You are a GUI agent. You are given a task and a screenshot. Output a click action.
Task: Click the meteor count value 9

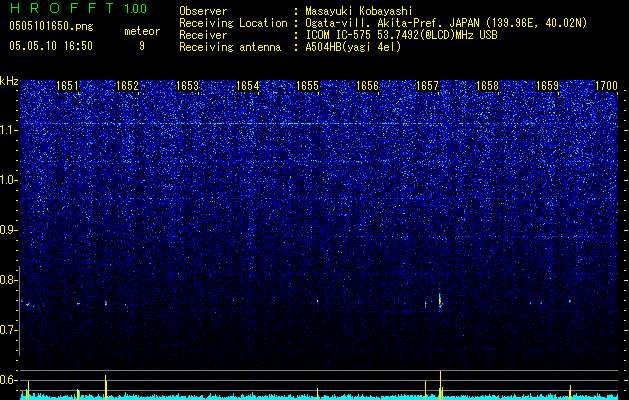[142, 46]
